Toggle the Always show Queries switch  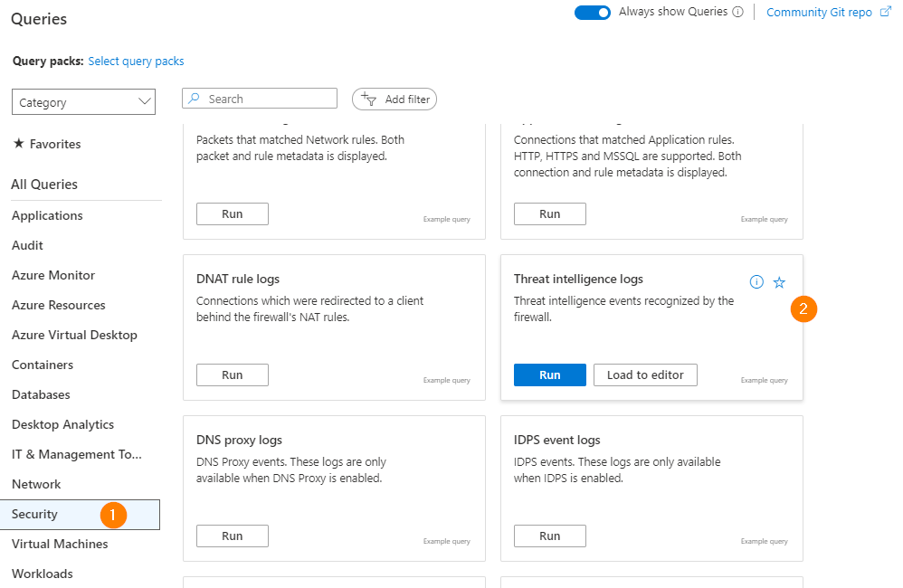(592, 13)
